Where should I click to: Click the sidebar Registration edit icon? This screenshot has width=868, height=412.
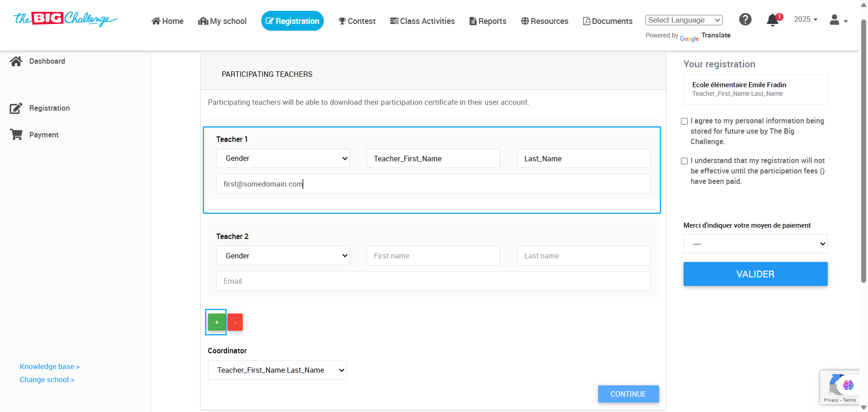(x=16, y=108)
